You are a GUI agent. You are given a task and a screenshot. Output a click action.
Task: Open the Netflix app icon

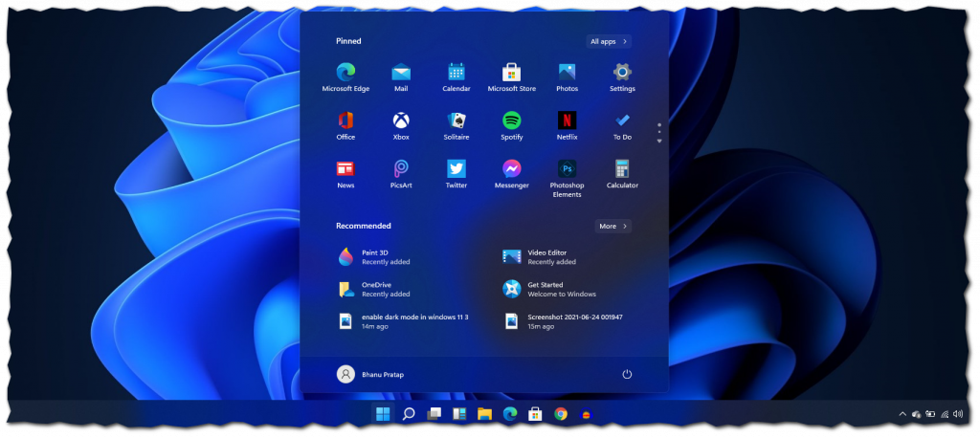click(567, 125)
